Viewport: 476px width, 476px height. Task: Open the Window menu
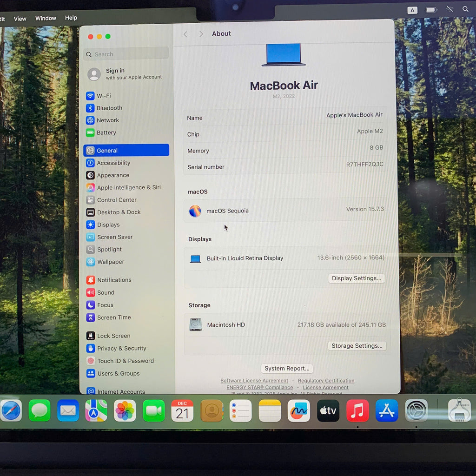point(46,18)
